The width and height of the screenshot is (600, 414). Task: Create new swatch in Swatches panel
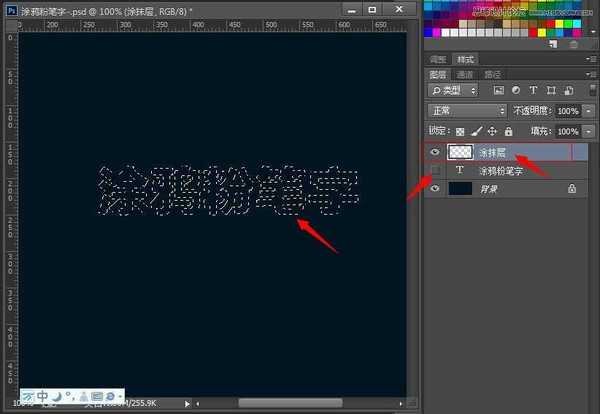[553, 45]
